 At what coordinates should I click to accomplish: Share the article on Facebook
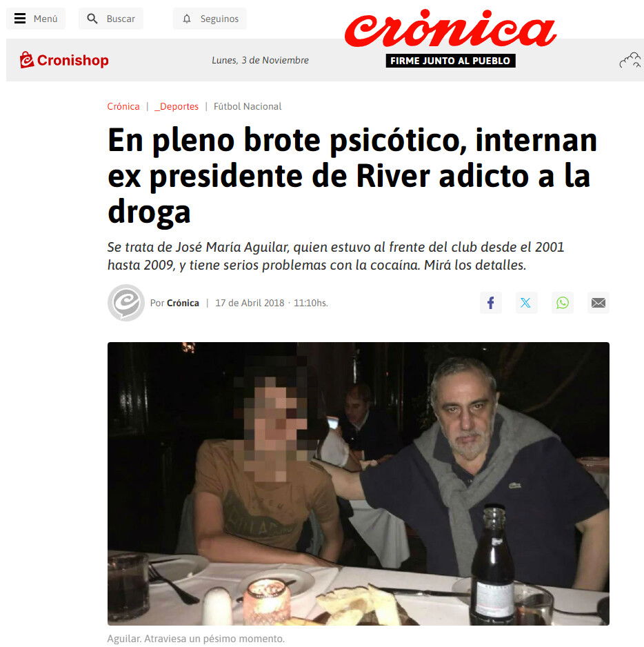(490, 303)
